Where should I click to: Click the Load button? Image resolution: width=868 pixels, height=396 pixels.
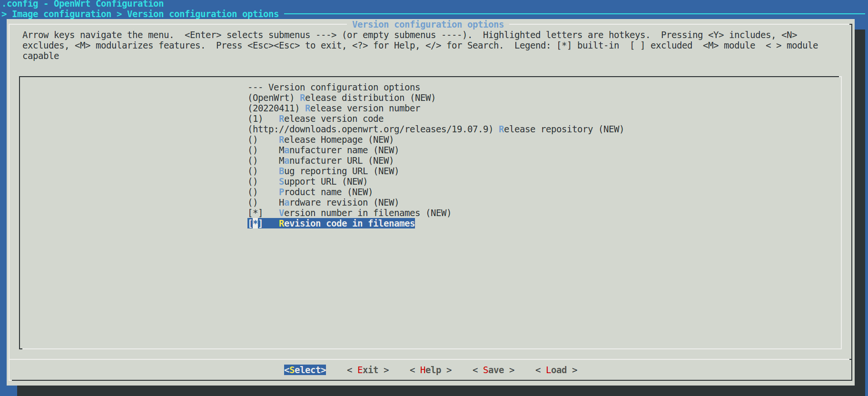556,370
